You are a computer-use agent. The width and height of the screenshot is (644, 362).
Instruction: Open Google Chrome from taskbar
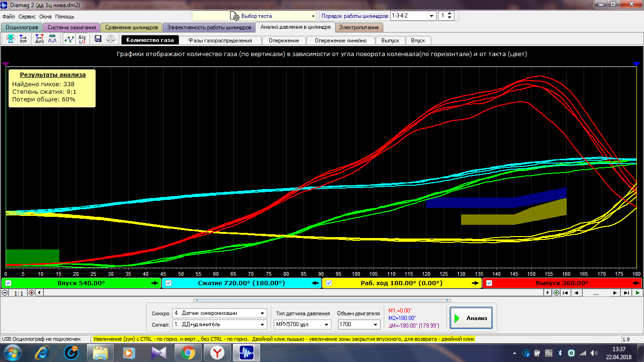point(188,352)
